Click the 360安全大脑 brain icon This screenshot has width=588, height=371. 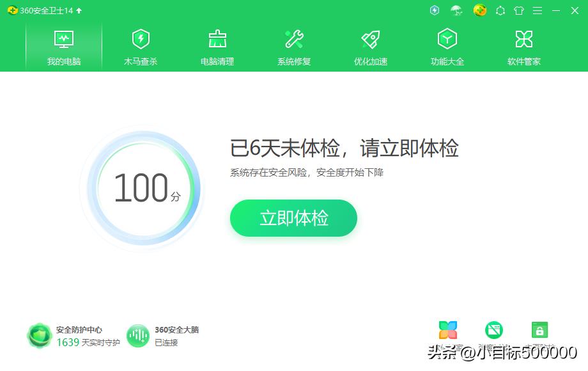pyautogui.click(x=138, y=334)
